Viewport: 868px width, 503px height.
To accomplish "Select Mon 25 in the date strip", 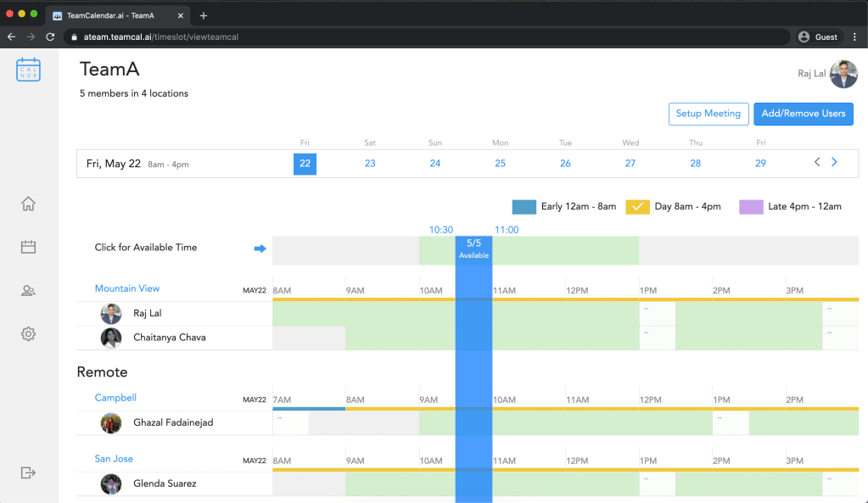I will (500, 163).
